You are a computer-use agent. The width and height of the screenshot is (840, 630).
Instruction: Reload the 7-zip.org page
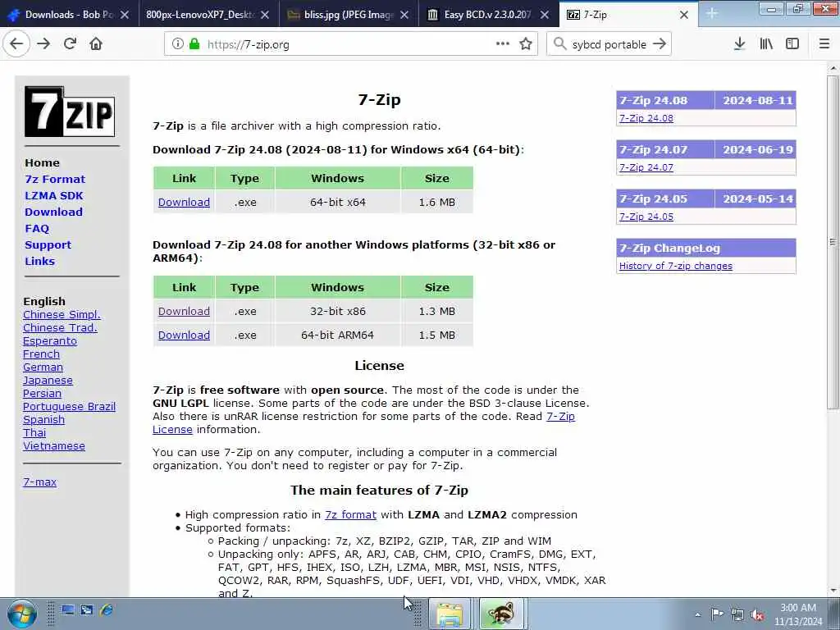click(x=70, y=44)
